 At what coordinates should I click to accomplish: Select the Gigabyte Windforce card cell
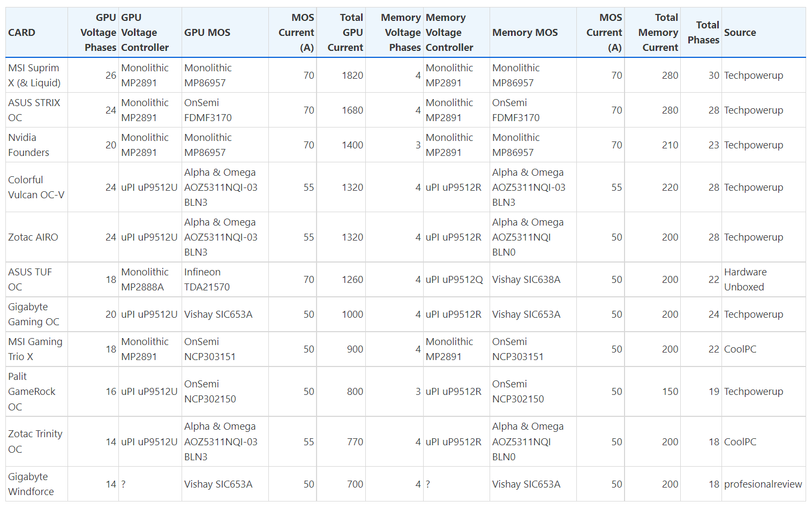pos(31,484)
